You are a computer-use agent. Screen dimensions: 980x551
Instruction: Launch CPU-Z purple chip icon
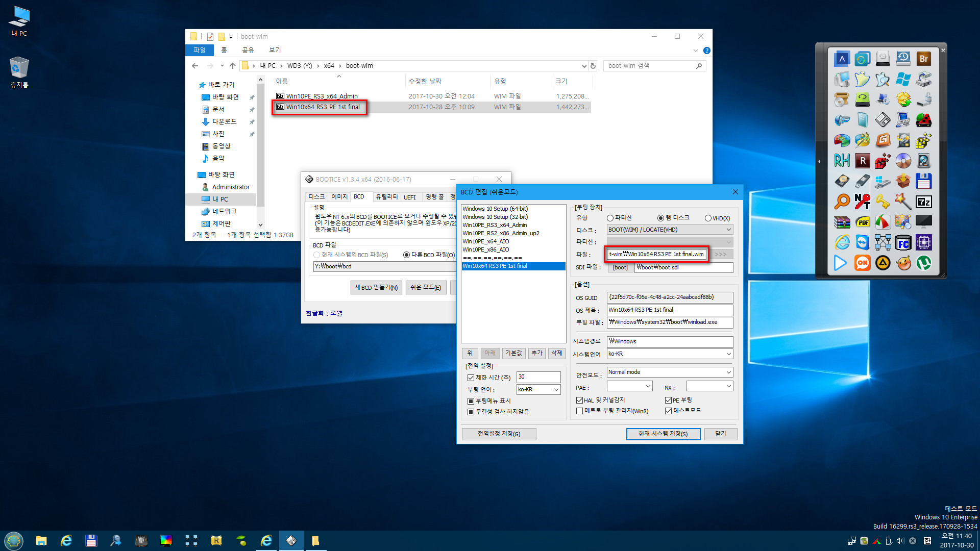point(923,242)
